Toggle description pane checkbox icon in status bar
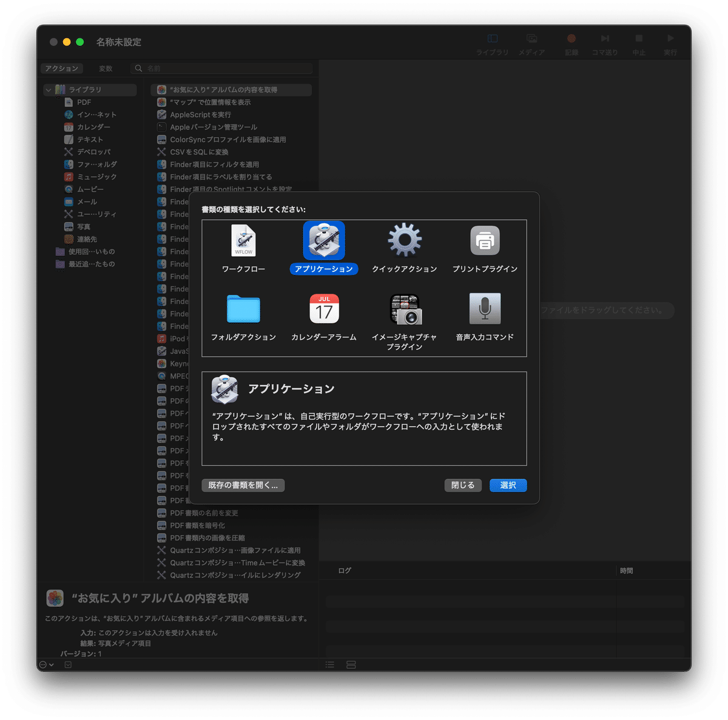The image size is (728, 720). point(68,665)
